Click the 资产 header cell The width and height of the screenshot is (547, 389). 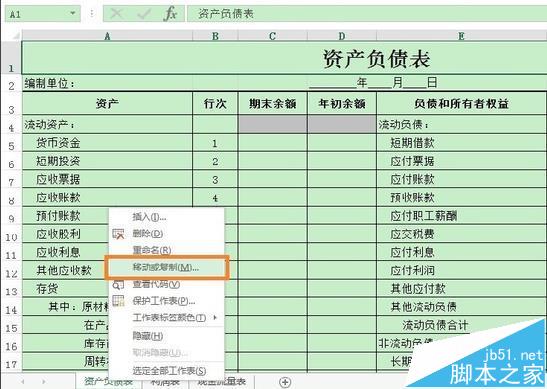click(x=107, y=103)
